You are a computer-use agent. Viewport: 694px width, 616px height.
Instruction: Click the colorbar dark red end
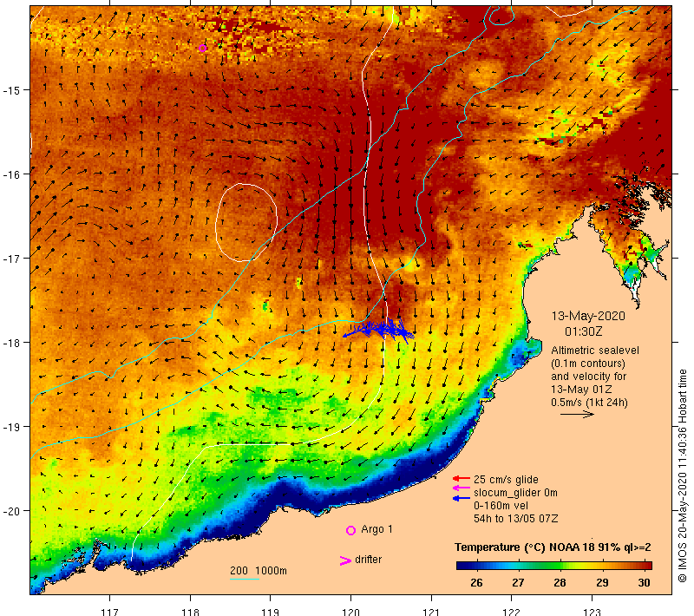click(x=646, y=565)
